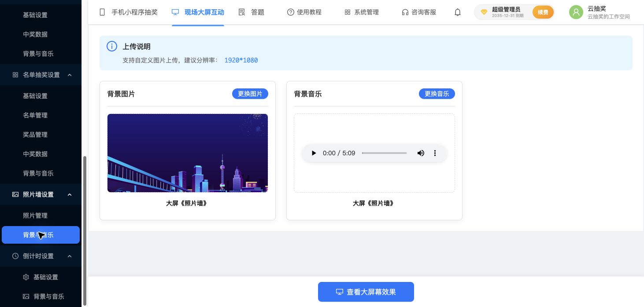
Task: Click the info icon in 上传说明 banner
Action: point(112,47)
